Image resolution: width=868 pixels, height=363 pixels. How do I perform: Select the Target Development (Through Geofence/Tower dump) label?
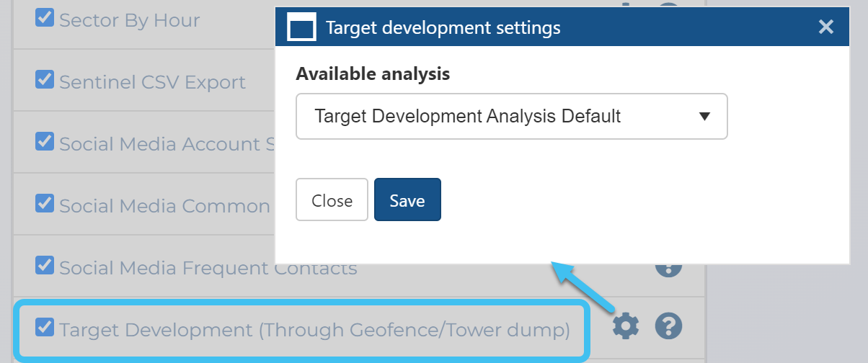314,331
